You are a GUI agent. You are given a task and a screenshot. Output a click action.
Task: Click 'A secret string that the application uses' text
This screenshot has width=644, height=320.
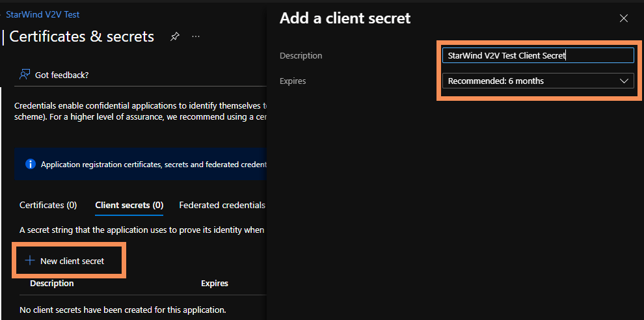pyautogui.click(x=142, y=230)
